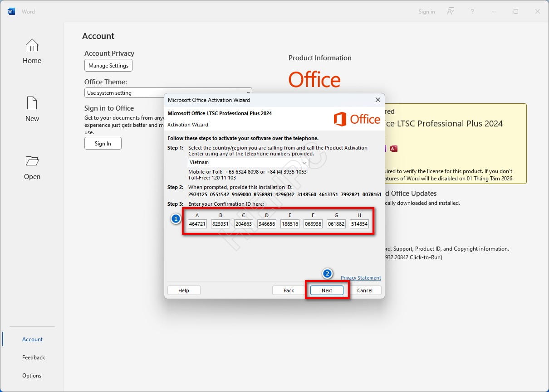The height and width of the screenshot is (392, 549).
Task: Click the Help button in the wizard
Action: click(184, 290)
